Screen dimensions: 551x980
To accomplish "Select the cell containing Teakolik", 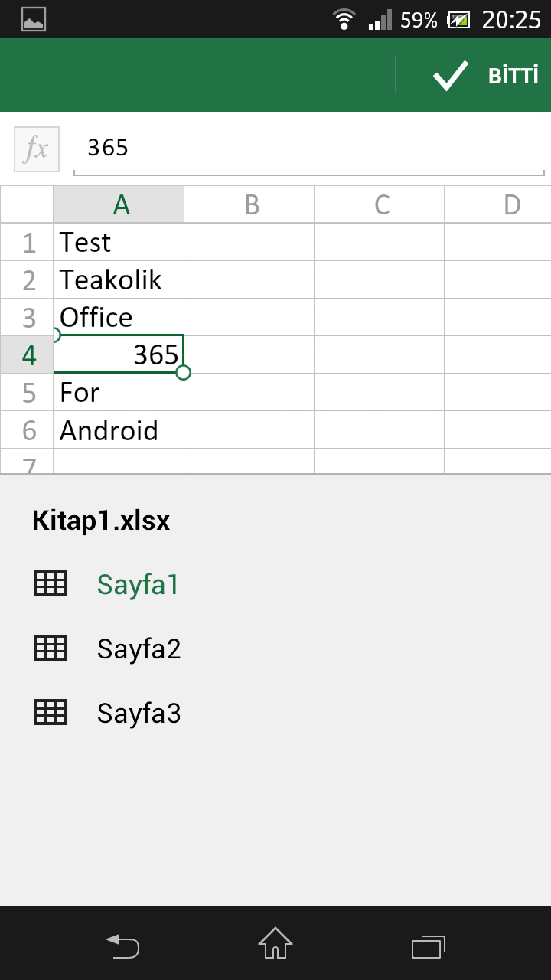I will point(119,279).
